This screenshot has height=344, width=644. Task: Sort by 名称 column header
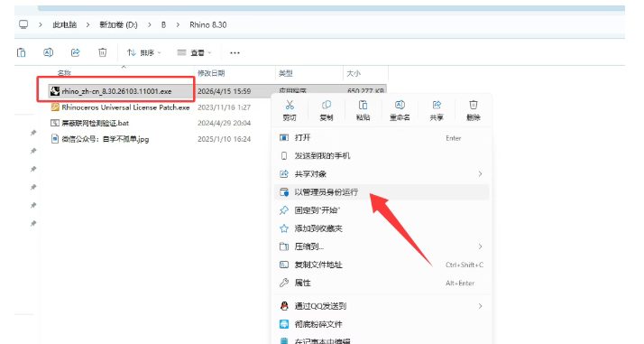click(x=64, y=73)
